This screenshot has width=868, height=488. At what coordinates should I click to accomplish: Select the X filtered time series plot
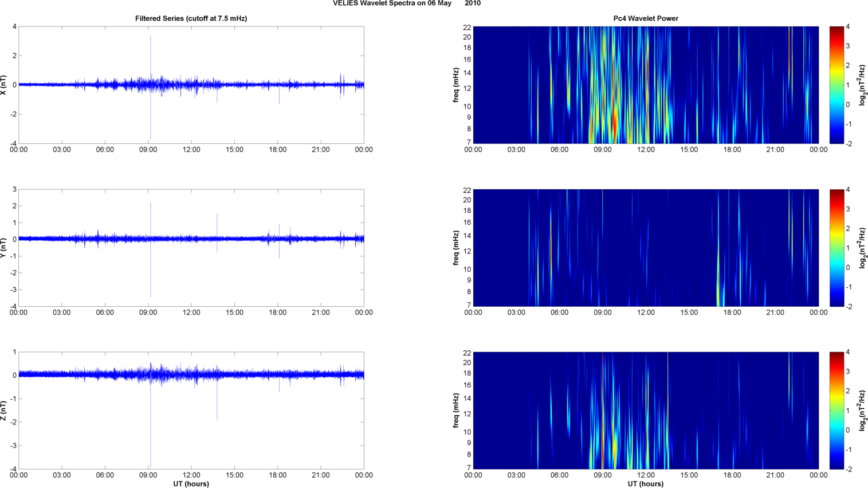(x=191, y=85)
